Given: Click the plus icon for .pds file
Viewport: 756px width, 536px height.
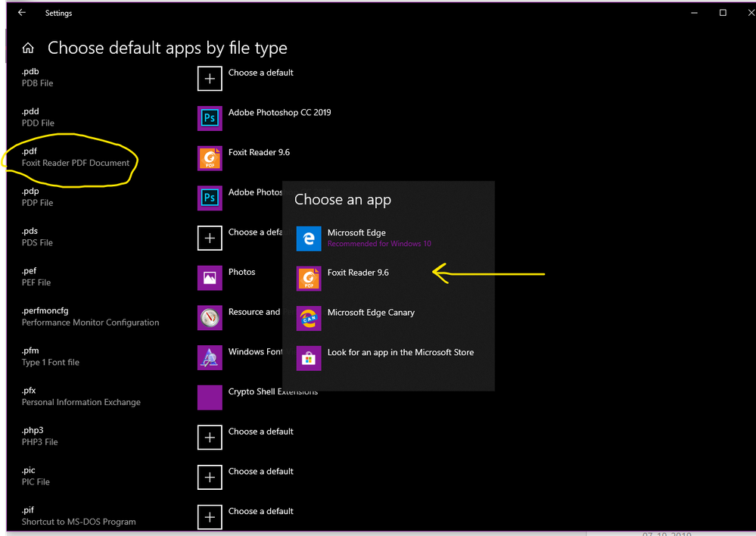Looking at the screenshot, I should (x=210, y=238).
